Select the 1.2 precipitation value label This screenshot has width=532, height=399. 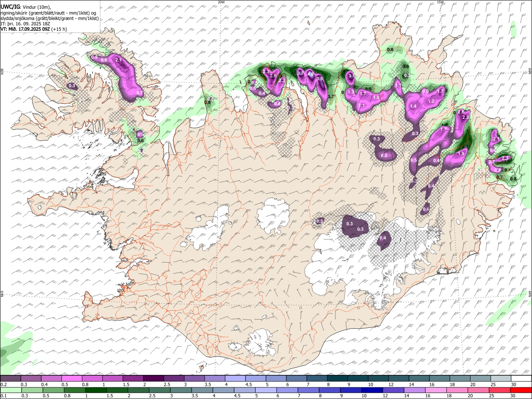[431, 101]
